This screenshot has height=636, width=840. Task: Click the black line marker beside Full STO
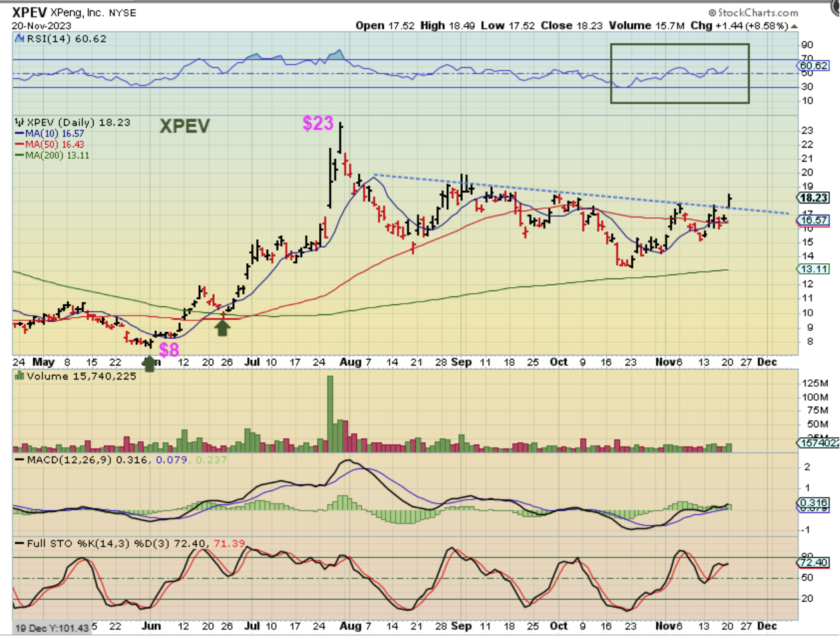(19, 544)
